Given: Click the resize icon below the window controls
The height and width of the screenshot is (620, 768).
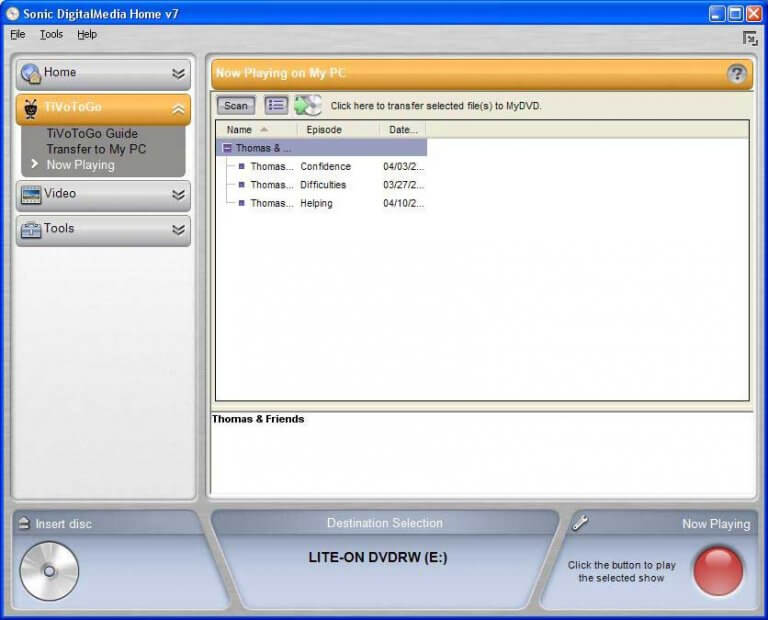Looking at the screenshot, I should pos(749,38).
